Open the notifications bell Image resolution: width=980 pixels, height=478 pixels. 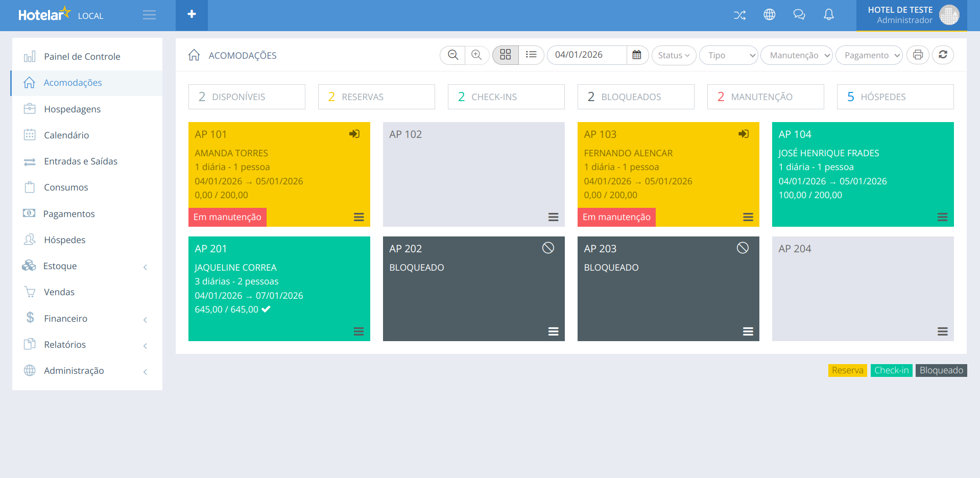[828, 15]
